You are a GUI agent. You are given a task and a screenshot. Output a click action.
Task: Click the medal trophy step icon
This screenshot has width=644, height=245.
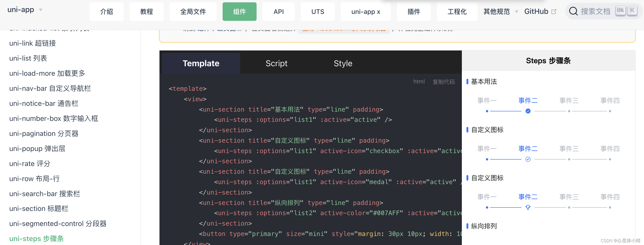528,207
